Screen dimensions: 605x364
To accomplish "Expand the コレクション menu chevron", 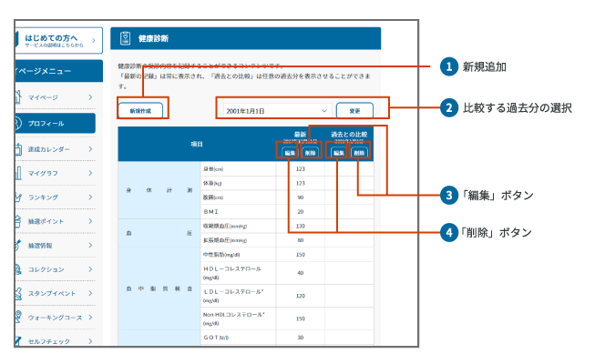I will [x=89, y=269].
